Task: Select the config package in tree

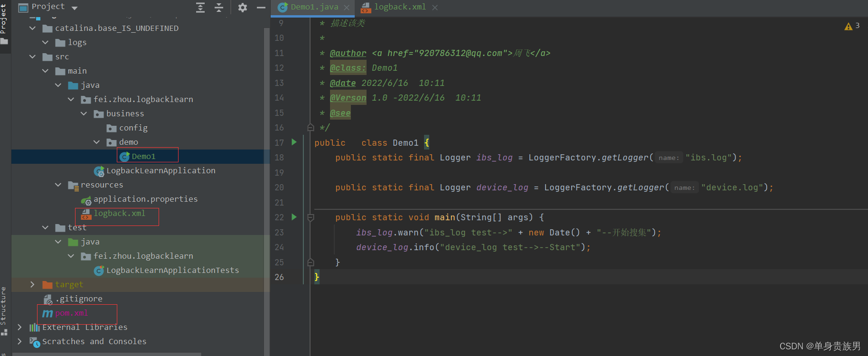Action: coord(133,128)
